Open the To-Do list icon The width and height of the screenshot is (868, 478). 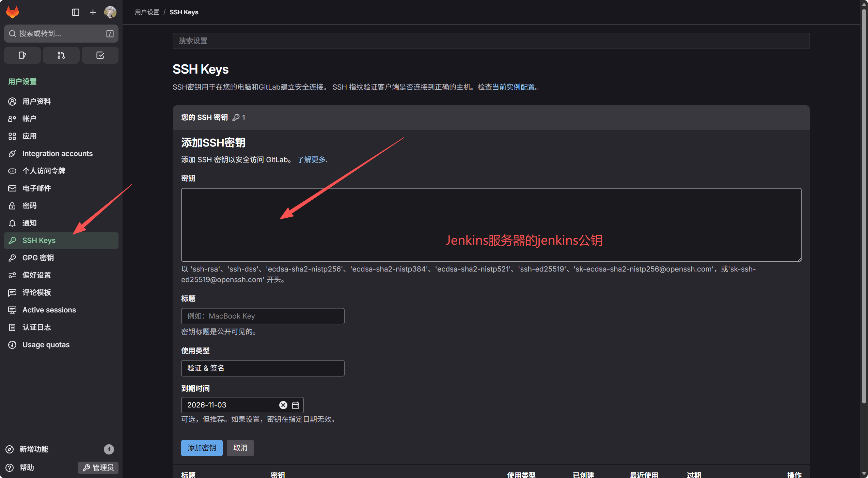tap(100, 55)
